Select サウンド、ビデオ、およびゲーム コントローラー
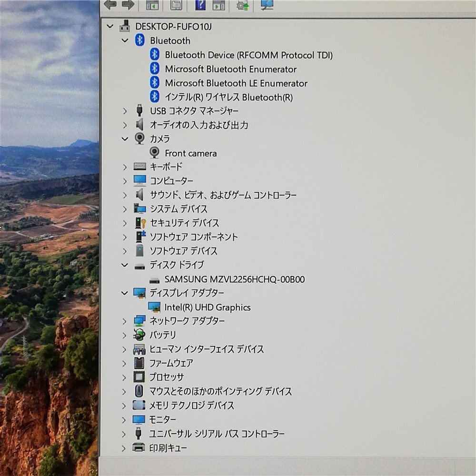The image size is (476, 476). [x=223, y=195]
